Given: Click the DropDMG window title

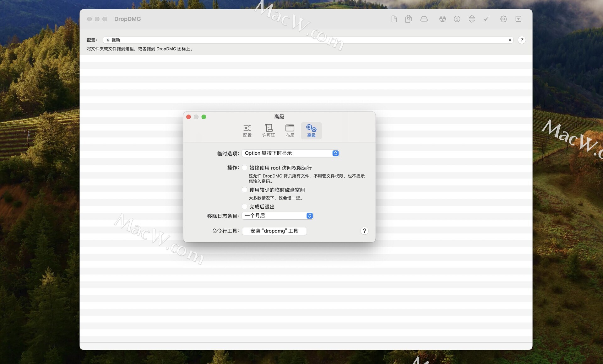Looking at the screenshot, I should coord(128,19).
